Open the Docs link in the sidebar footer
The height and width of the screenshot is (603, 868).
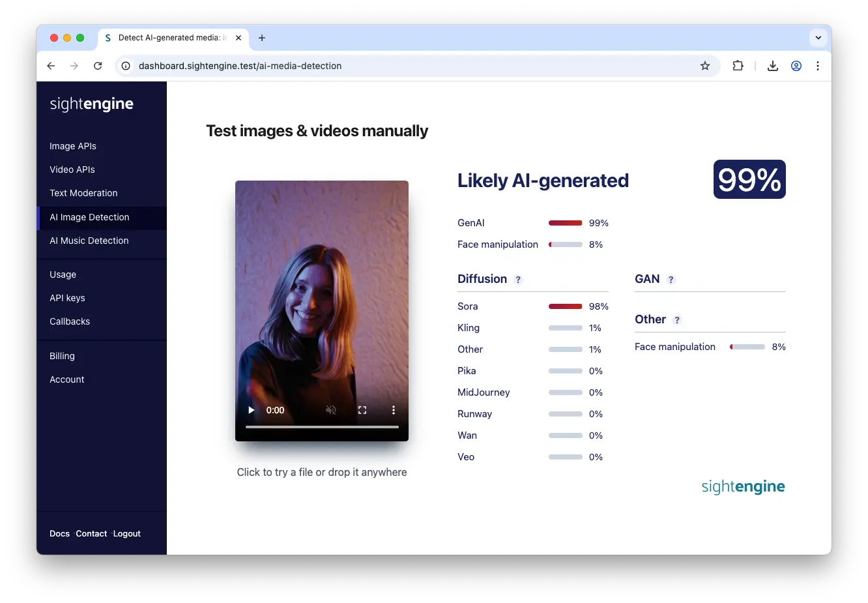(x=59, y=533)
